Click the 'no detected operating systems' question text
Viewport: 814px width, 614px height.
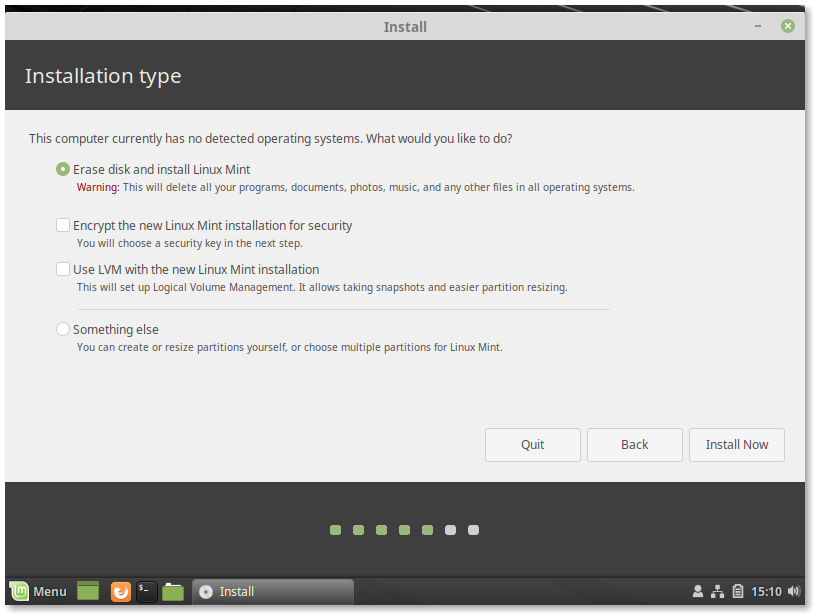(x=270, y=139)
